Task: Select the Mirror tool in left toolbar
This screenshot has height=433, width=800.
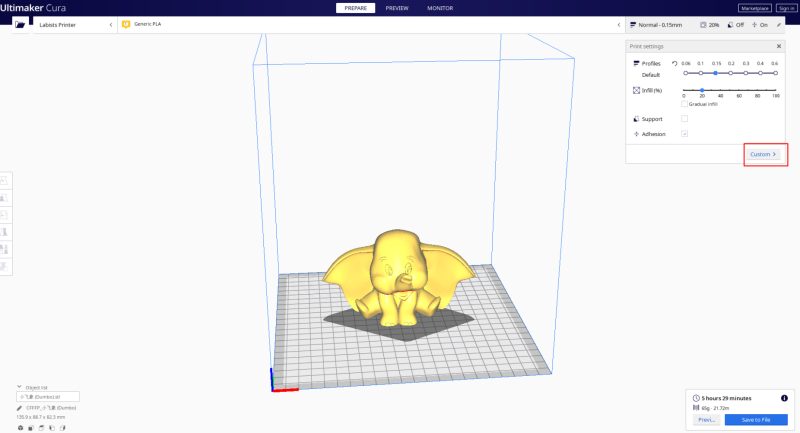Action: (x=4, y=232)
